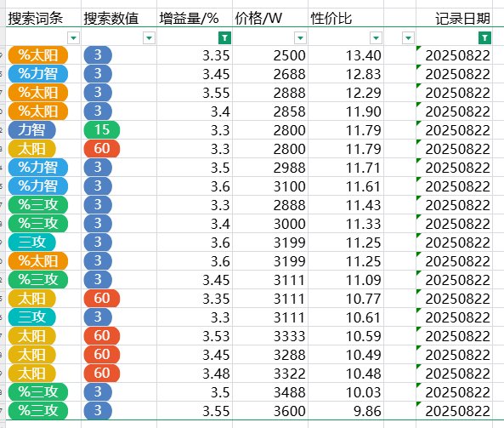Open the 价格/W column filter dropdown
504x428 pixels.
tap(301, 38)
